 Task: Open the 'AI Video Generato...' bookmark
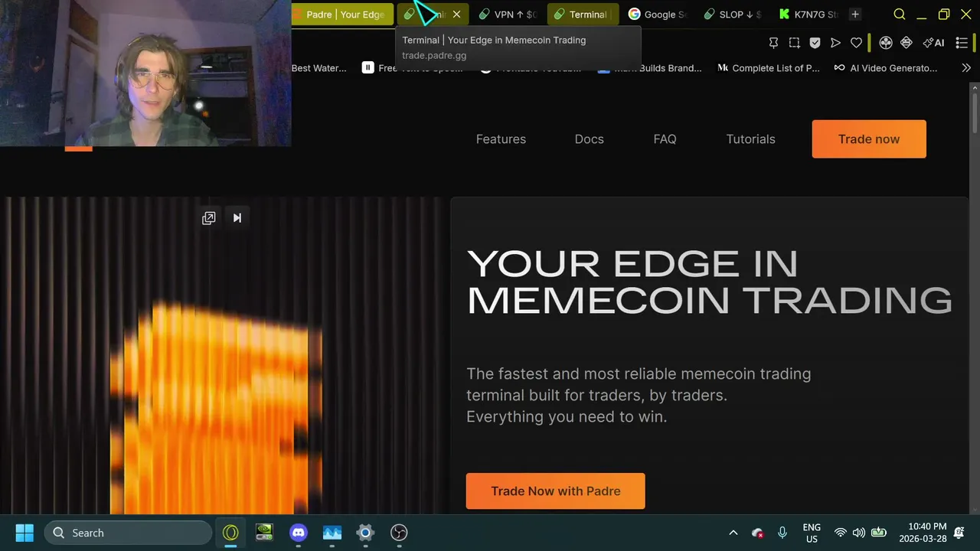pos(886,68)
